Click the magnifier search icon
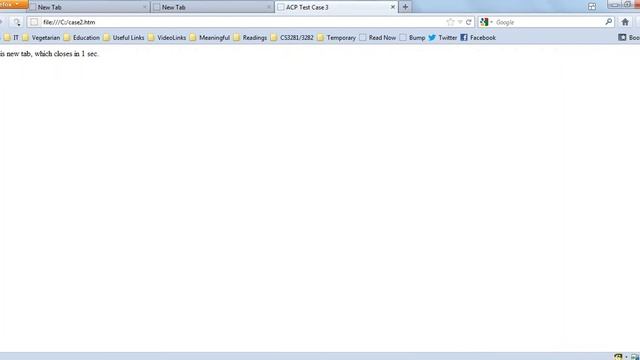This screenshot has width=640, height=360. pyautogui.click(x=608, y=22)
